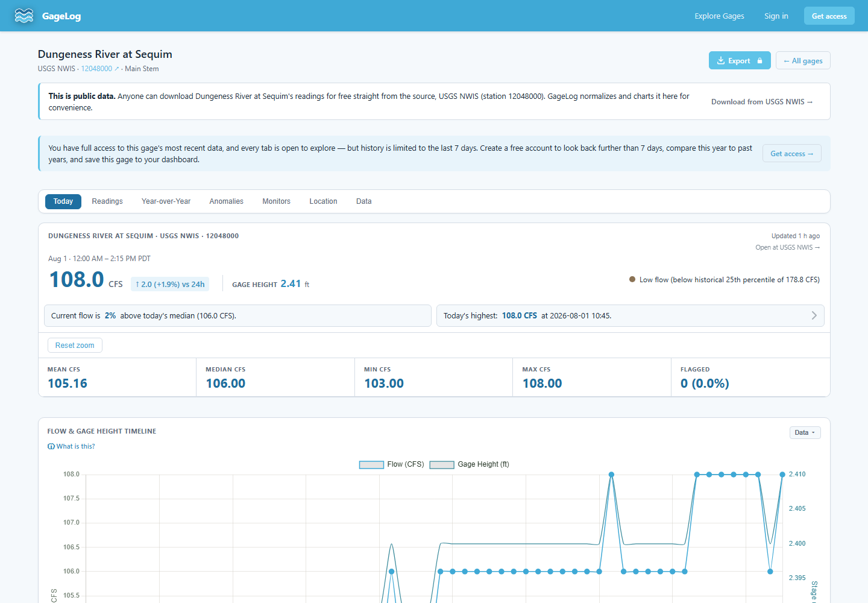Click Explore Gages in header

coord(719,16)
